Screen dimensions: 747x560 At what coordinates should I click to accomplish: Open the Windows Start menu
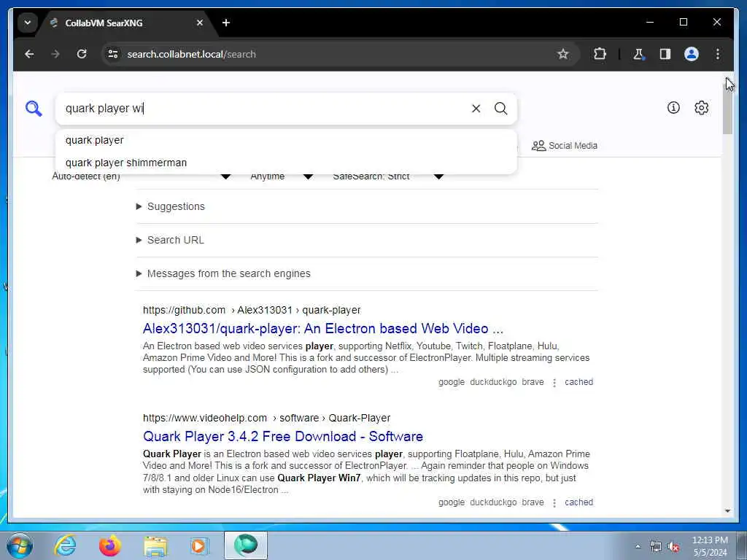pyautogui.click(x=20, y=545)
